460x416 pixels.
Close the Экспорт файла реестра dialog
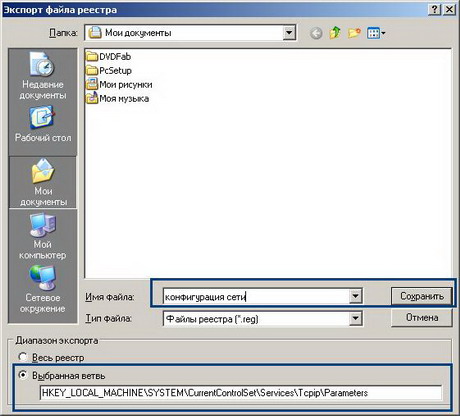[449, 9]
